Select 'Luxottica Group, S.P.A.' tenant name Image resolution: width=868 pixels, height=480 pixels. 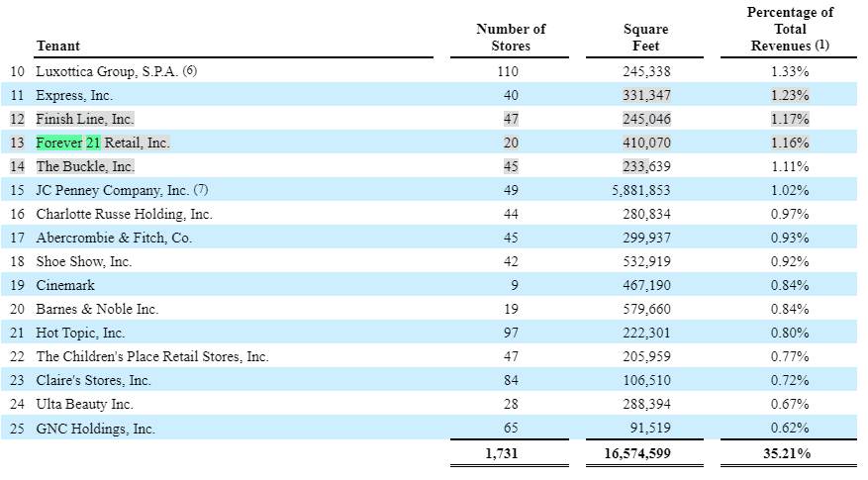click(x=108, y=71)
